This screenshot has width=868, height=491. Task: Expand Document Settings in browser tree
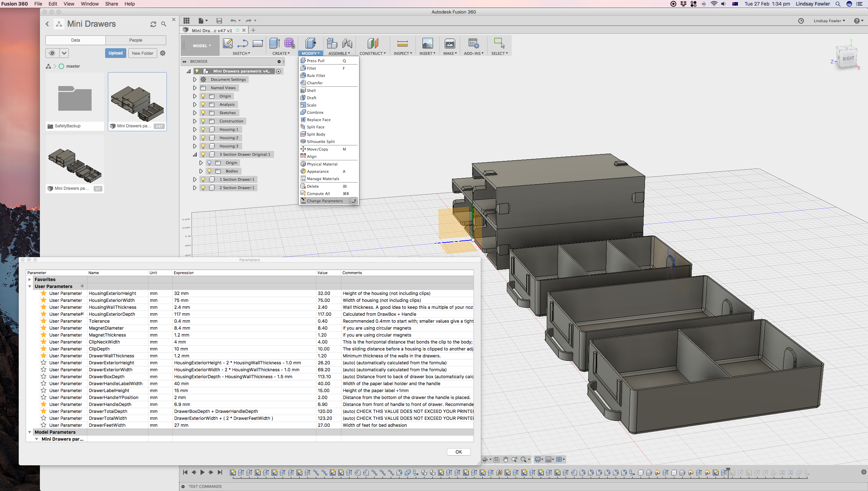(x=195, y=79)
